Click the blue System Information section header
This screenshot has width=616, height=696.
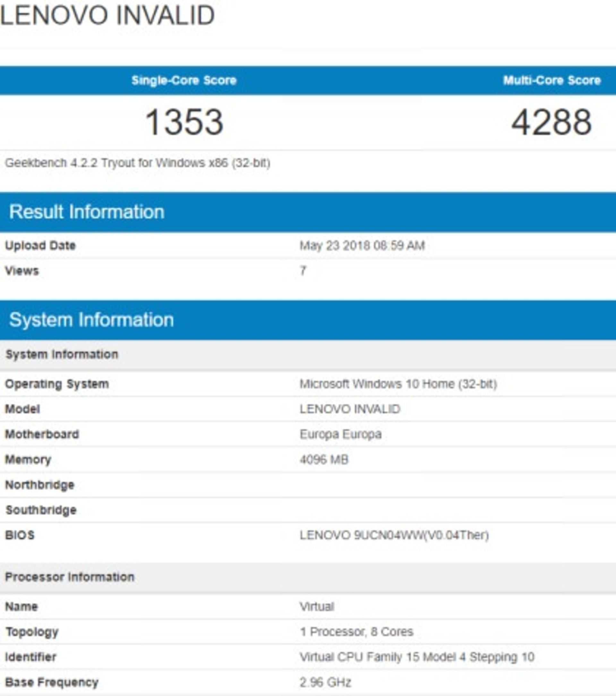click(91, 320)
